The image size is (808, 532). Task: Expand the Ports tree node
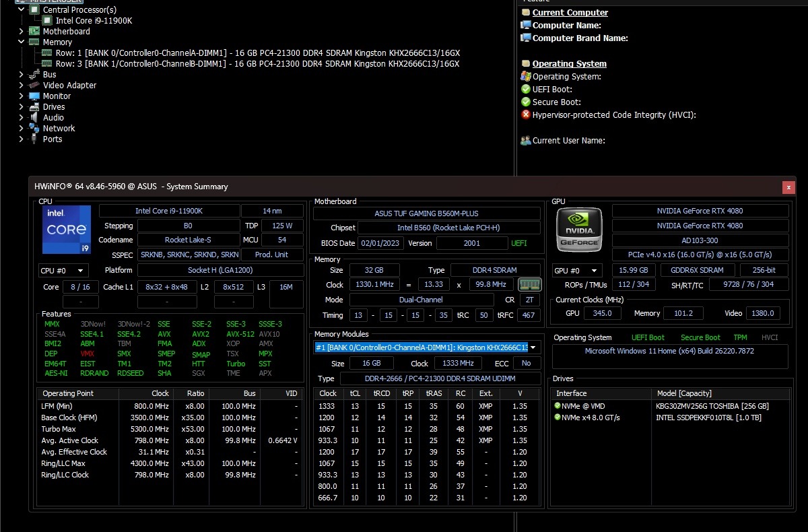pos(22,139)
